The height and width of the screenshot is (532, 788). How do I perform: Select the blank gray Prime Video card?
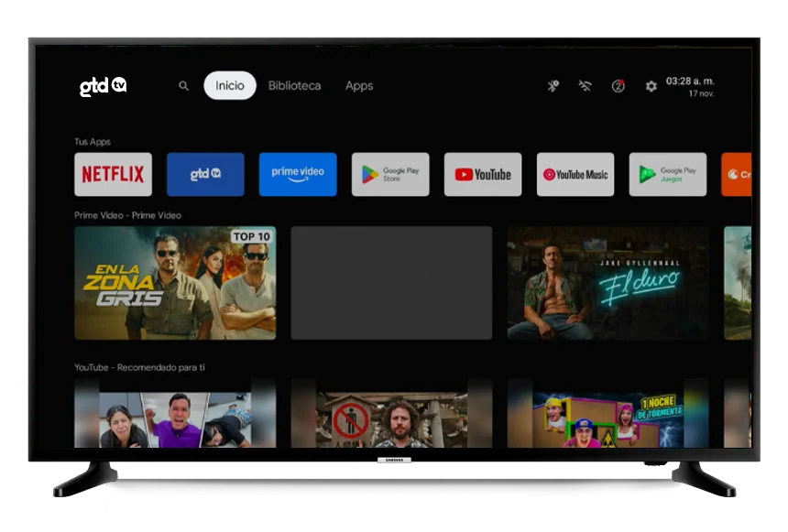click(x=391, y=283)
